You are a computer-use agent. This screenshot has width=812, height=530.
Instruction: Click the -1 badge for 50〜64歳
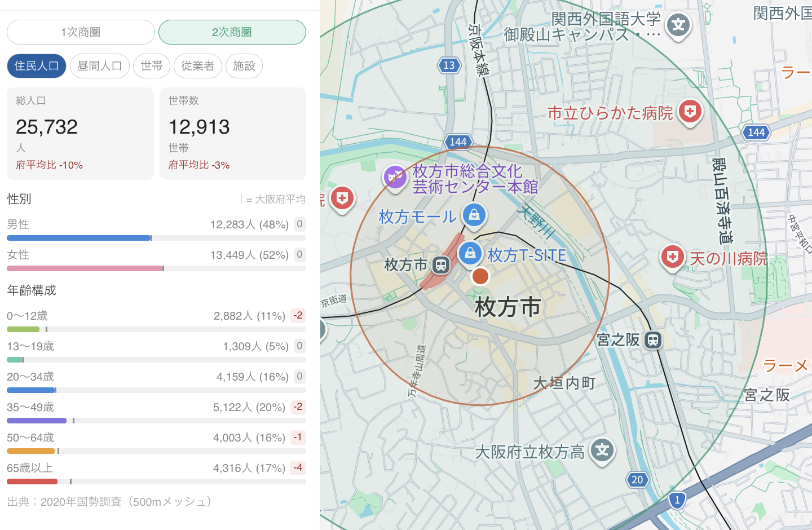tap(298, 438)
